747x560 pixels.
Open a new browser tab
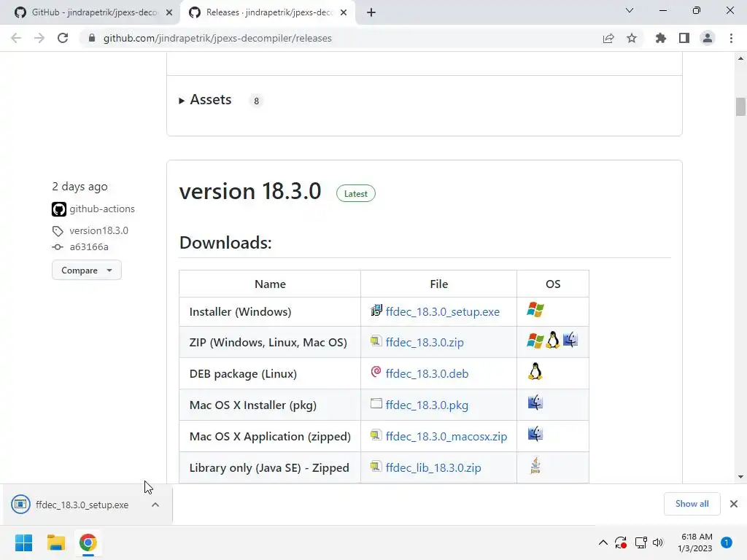(x=371, y=12)
